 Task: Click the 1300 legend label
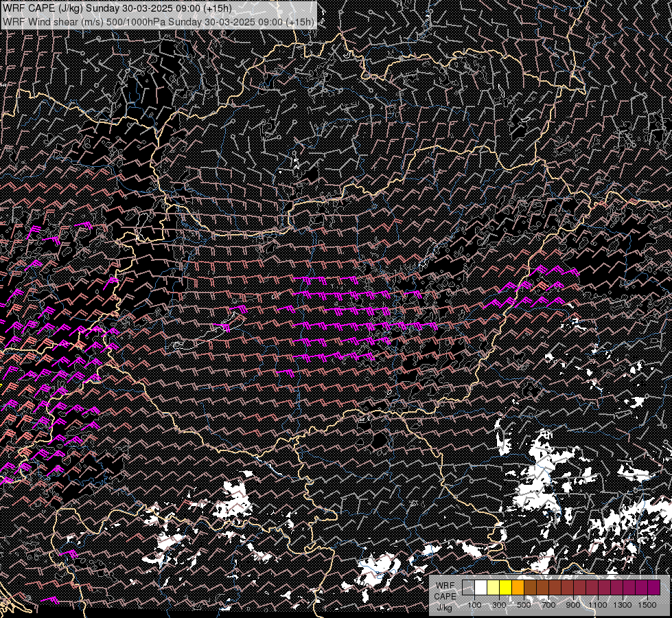(623, 605)
